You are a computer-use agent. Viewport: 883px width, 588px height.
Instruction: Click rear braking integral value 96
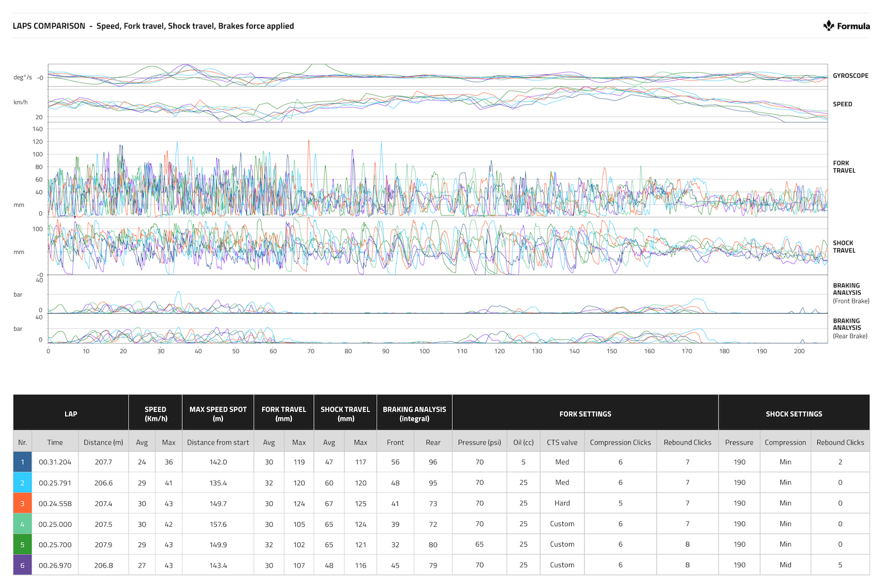coord(433,462)
